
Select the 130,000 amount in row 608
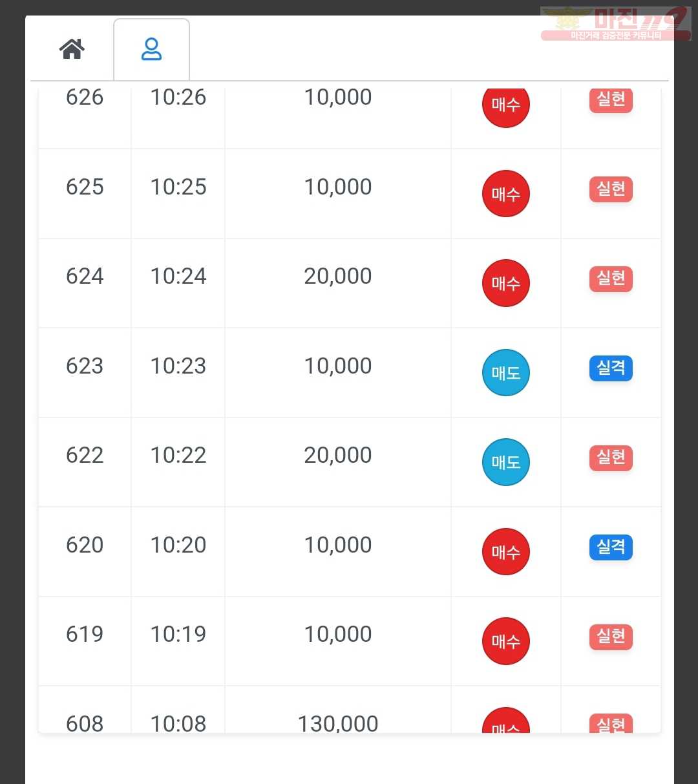(338, 723)
